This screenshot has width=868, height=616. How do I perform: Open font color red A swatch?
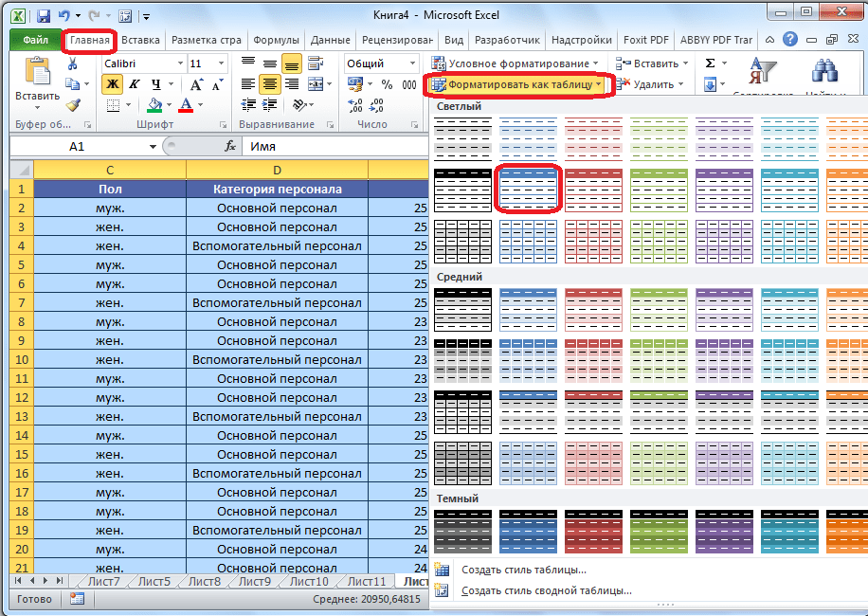coord(186,105)
